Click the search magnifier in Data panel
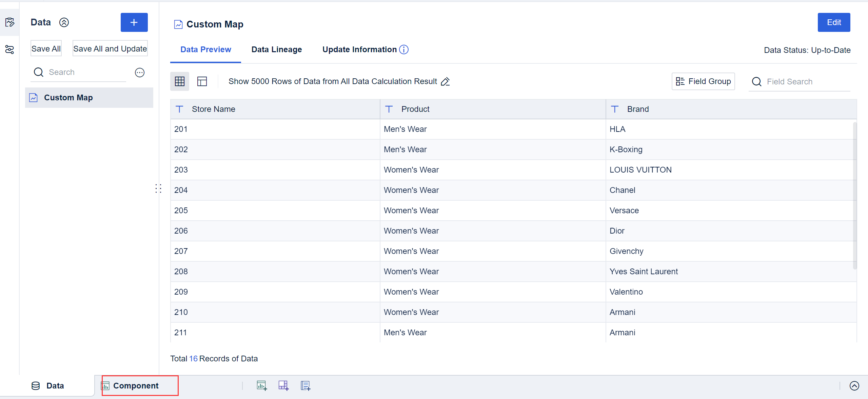The width and height of the screenshot is (868, 399). point(39,72)
